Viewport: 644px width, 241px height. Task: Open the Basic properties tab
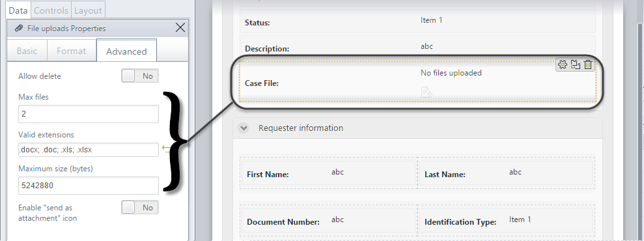[27, 51]
